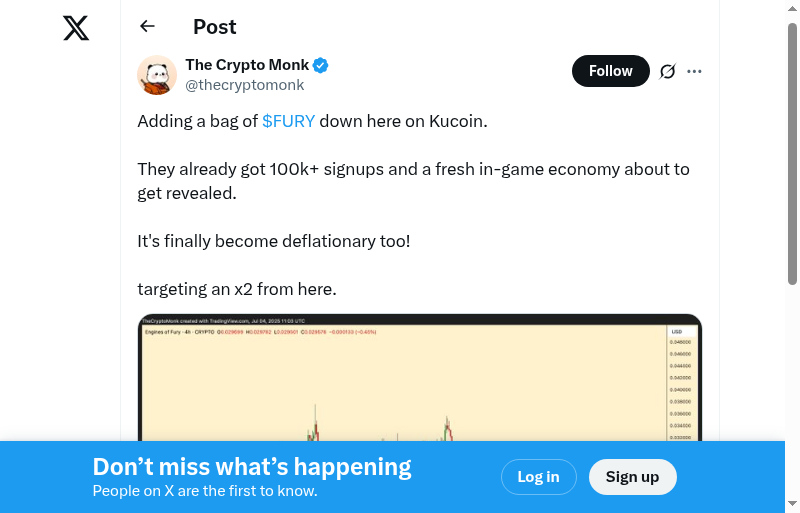The width and height of the screenshot is (800, 513).
Task: Open The Crypto Monk profile avatar
Action: click(x=157, y=75)
